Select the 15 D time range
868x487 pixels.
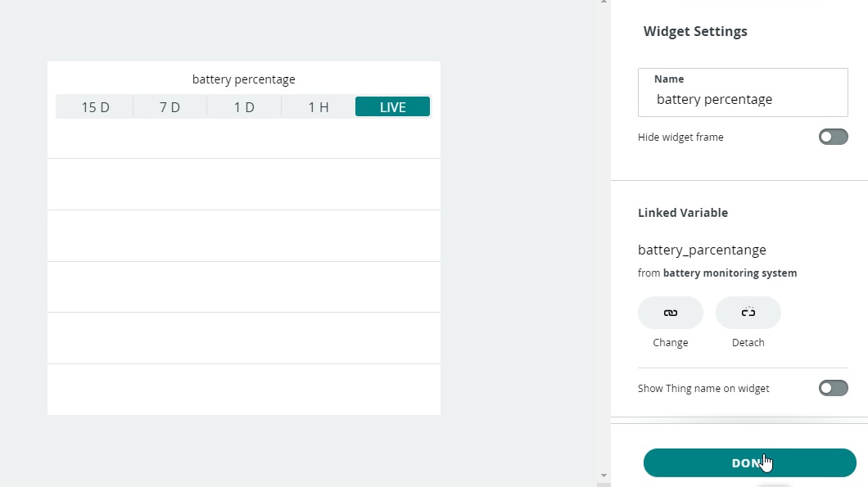(95, 106)
